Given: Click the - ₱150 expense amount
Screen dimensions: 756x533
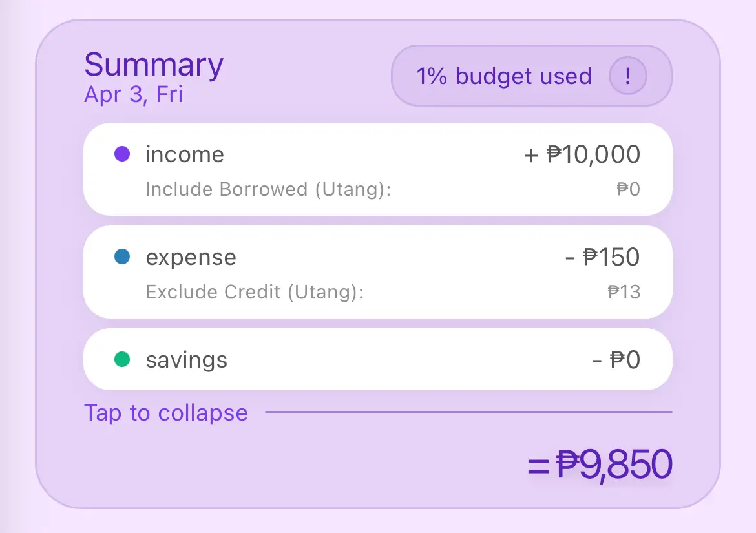Looking at the screenshot, I should coord(602,258).
